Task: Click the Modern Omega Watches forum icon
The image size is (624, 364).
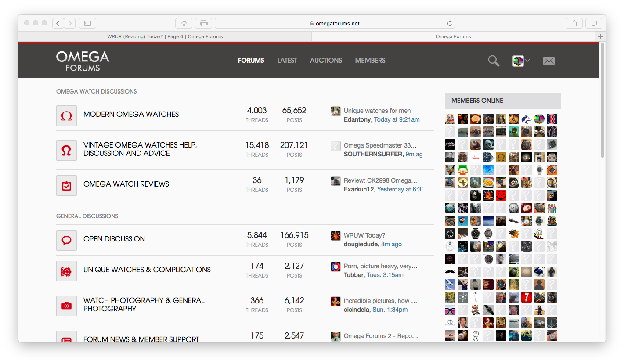Action: click(x=66, y=116)
